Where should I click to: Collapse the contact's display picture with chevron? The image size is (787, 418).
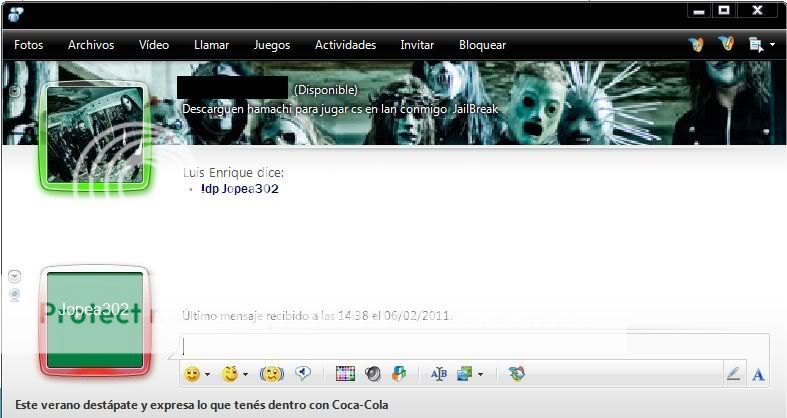tap(14, 91)
